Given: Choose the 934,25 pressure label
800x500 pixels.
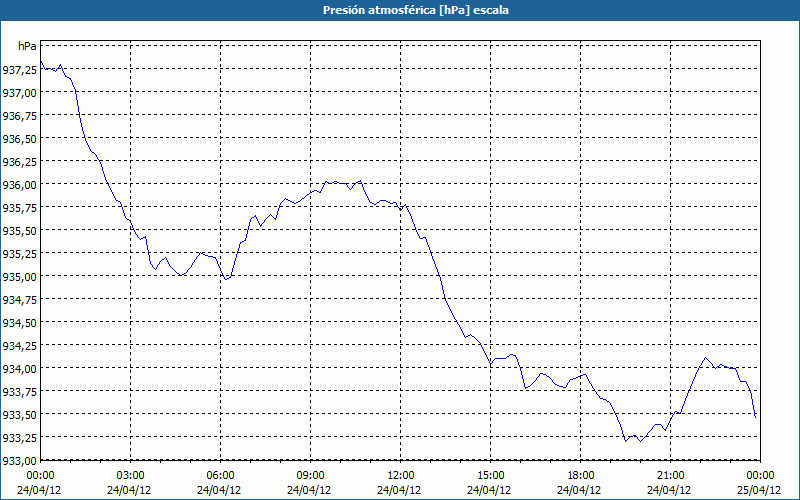Looking at the screenshot, I should [x=20, y=345].
